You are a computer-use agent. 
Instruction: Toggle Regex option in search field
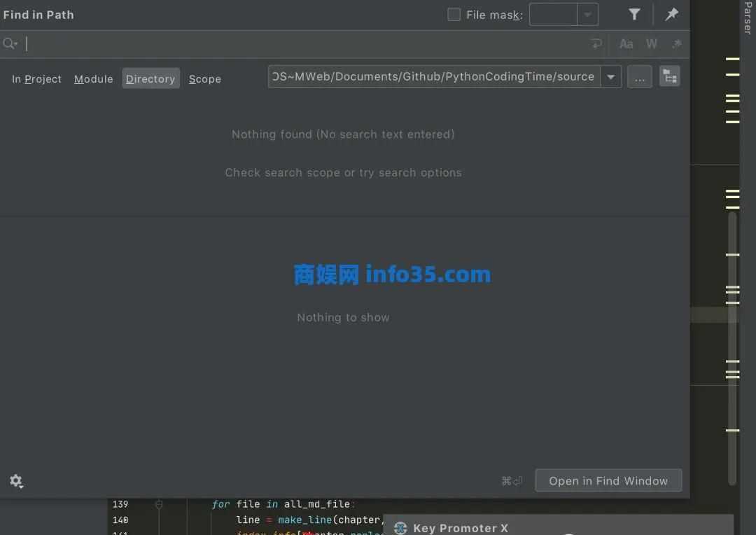point(677,44)
